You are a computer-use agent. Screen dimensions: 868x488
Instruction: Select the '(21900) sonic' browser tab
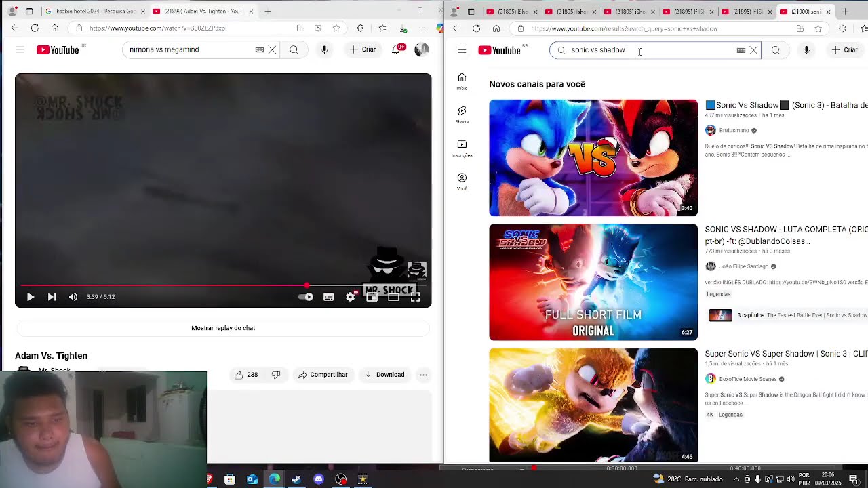(806, 12)
